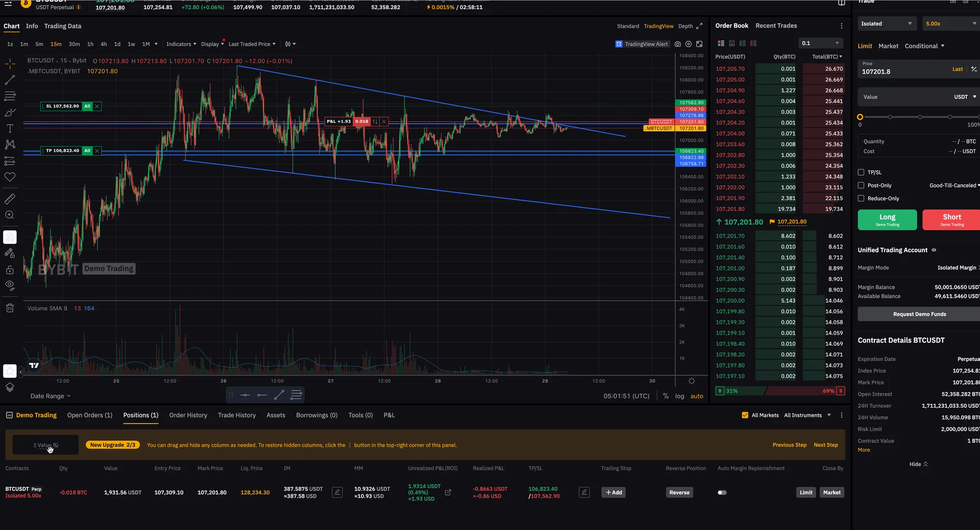The height and width of the screenshot is (530, 980).
Task: Open the Isolated margin mode dropdown
Action: [887, 23]
